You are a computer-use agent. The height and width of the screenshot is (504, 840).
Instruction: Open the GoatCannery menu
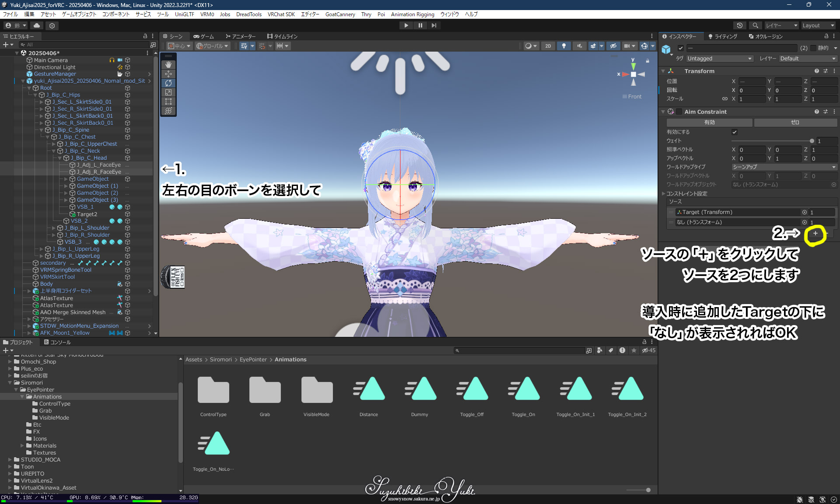[x=340, y=14]
